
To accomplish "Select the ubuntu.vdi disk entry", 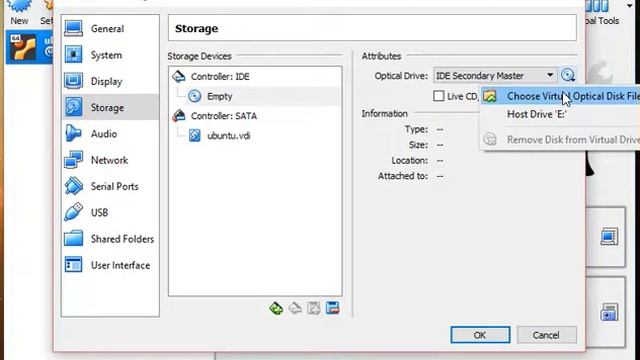I will tap(229, 136).
